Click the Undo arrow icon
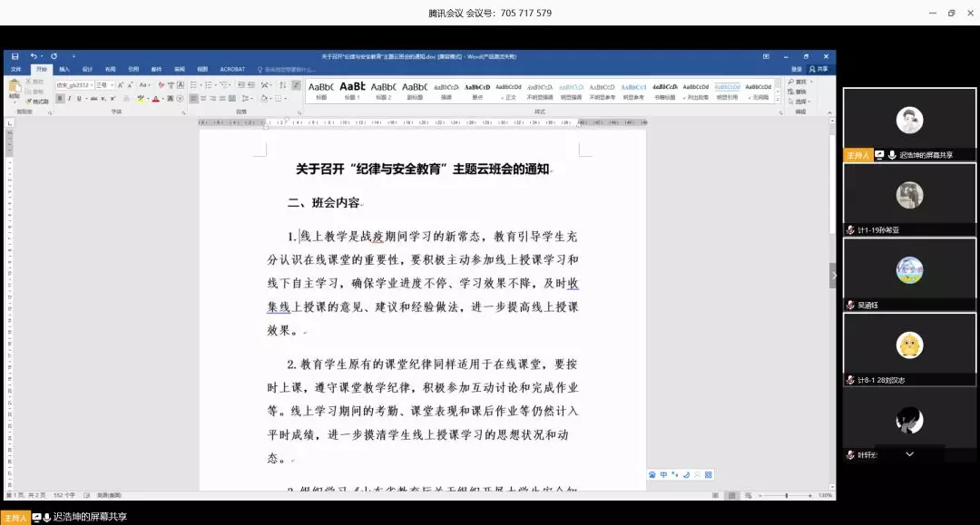This screenshot has height=525, width=980. point(33,56)
